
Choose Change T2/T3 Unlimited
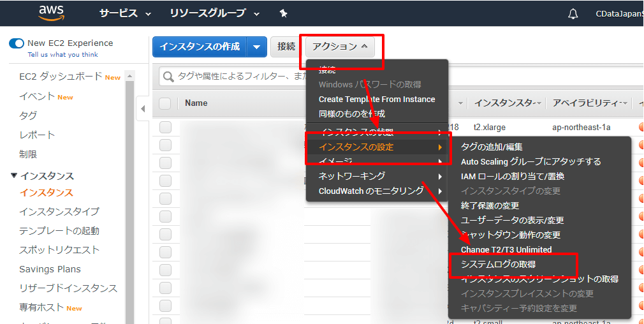click(506, 249)
